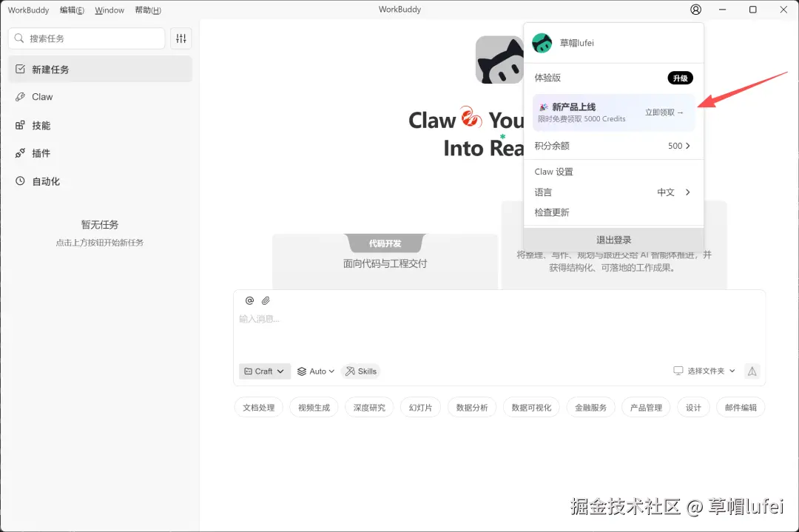Image resolution: width=799 pixels, height=532 pixels.
Task: Click the @ mention icon
Action: click(250, 300)
